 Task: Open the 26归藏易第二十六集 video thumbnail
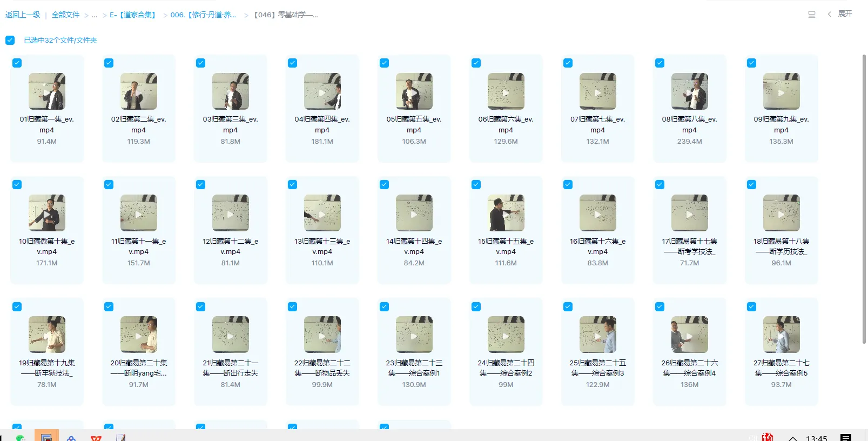(690, 335)
